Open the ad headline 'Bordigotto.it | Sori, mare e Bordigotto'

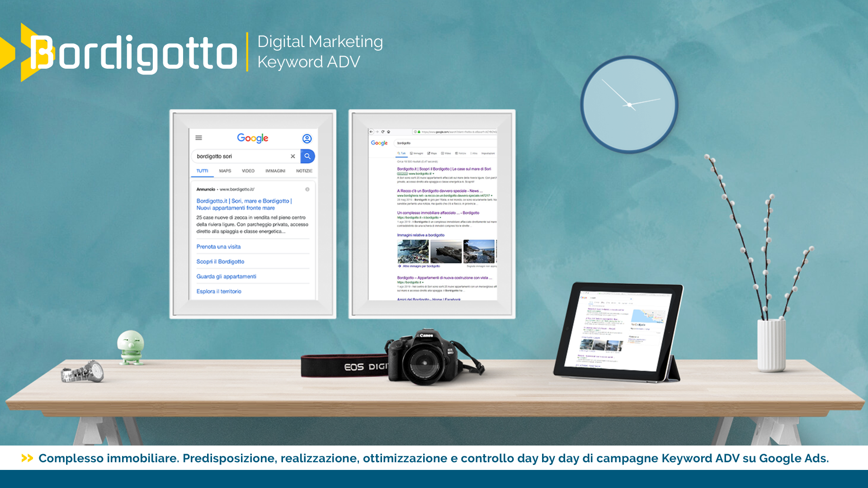[x=244, y=204]
